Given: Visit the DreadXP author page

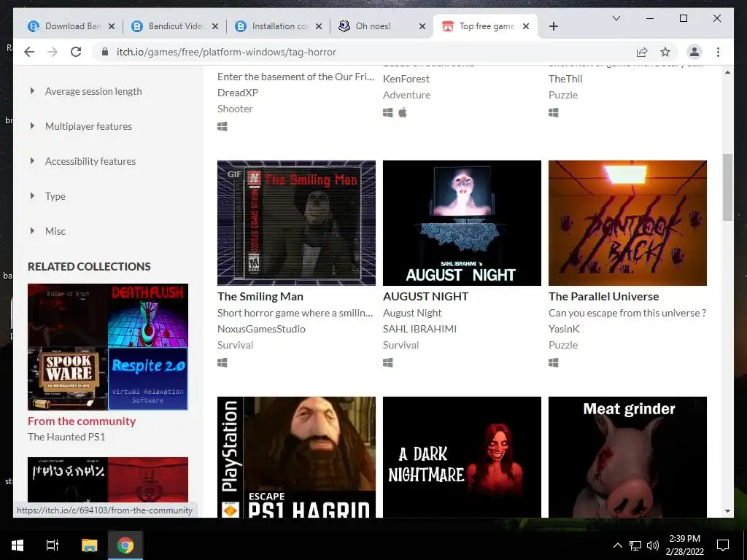Looking at the screenshot, I should [238, 93].
